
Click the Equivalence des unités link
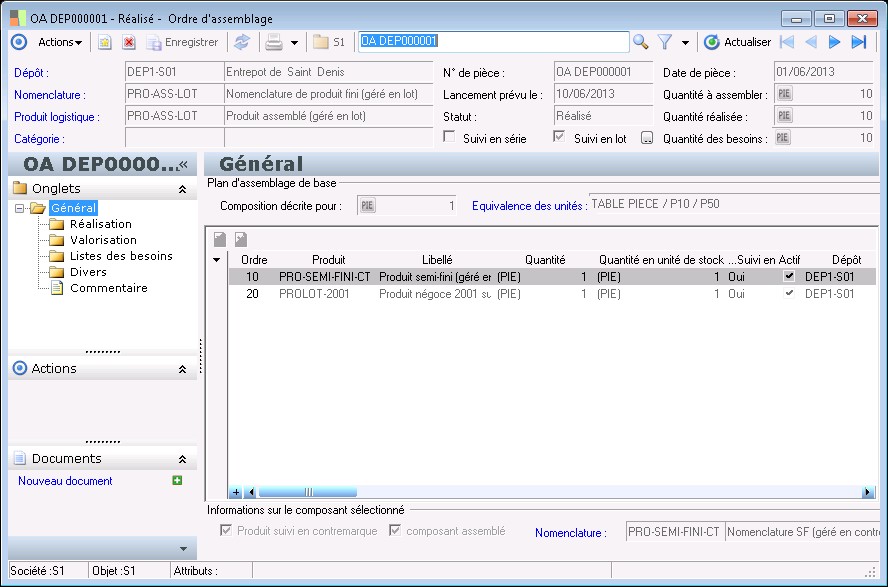(529, 206)
